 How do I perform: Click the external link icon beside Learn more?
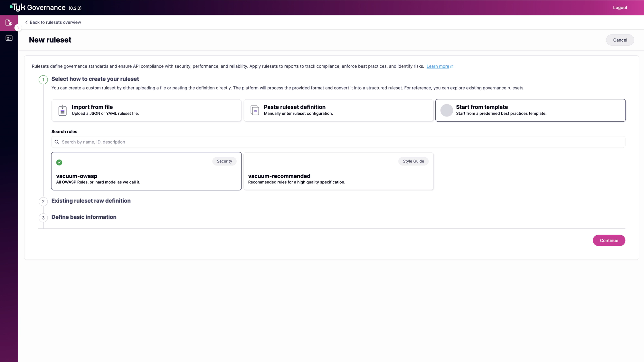[x=452, y=67]
